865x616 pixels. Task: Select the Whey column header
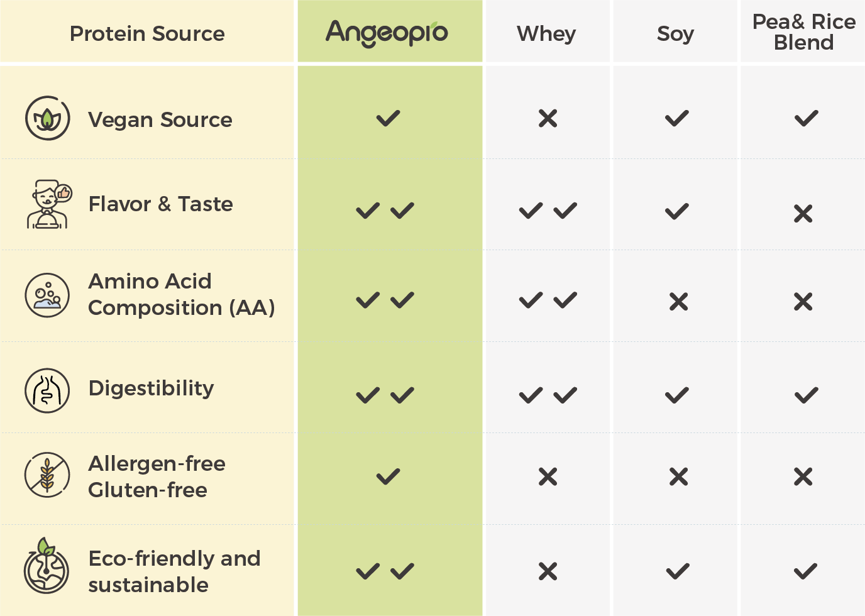tap(546, 33)
